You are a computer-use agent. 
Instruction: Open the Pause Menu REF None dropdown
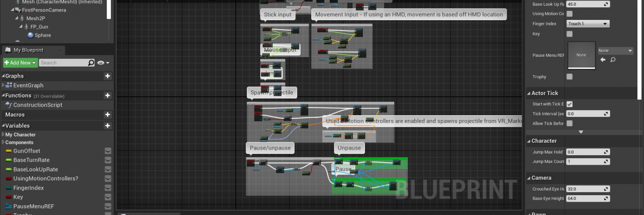[615, 51]
